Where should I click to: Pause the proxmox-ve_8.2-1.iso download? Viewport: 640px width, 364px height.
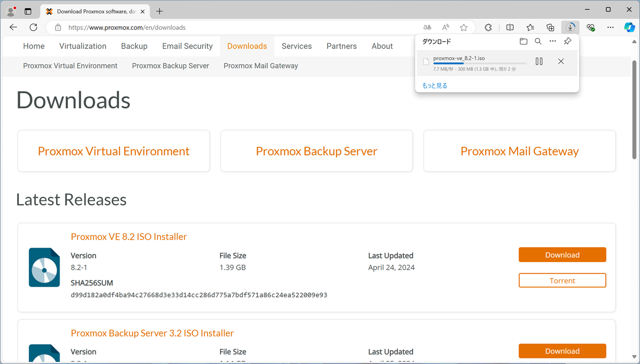(539, 61)
